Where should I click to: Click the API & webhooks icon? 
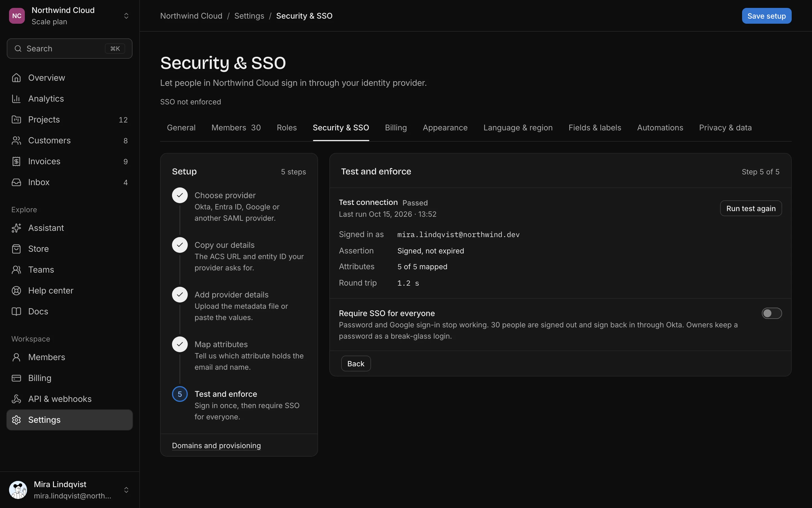(x=16, y=399)
